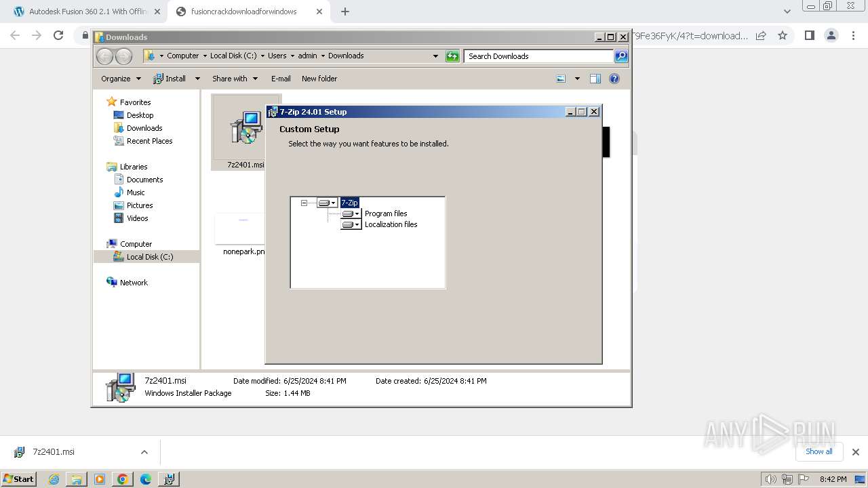Open the Localization files feature dropdown
Image resolution: width=868 pixels, height=488 pixels.
[x=351, y=224]
